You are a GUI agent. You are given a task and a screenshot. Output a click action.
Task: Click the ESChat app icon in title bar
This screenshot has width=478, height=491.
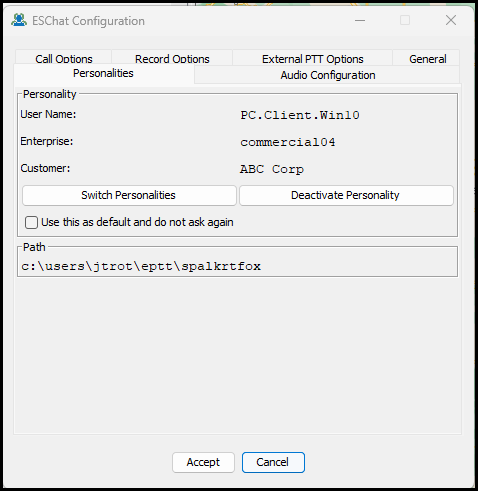coord(19,20)
